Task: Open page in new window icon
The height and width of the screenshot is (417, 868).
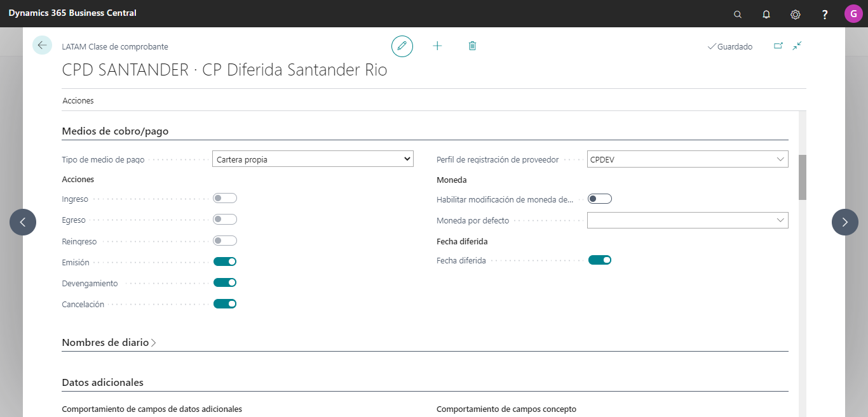Action: (x=778, y=46)
